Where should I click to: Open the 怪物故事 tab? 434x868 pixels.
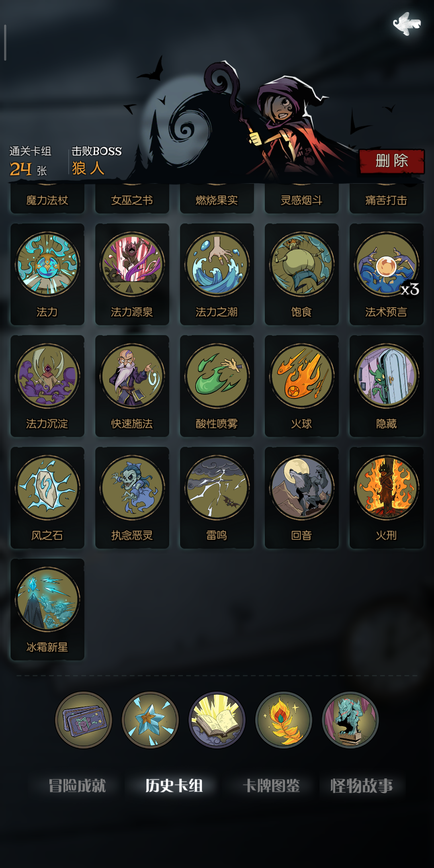[362, 786]
